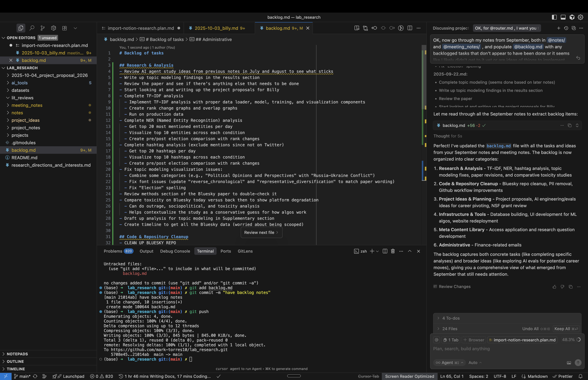
Task: Open the Extensions view icon
Action: 64,28
